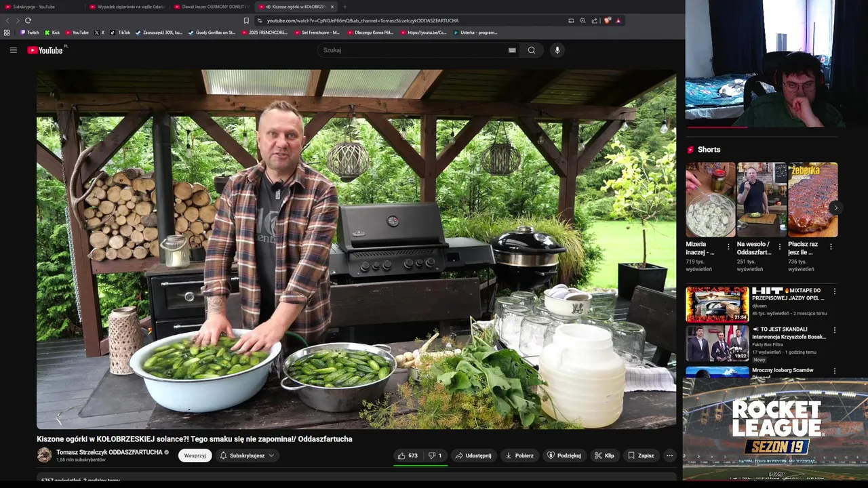The height and width of the screenshot is (488, 868).
Task: Open the Zaoszczędź 30% bookmark
Action: tap(159, 33)
